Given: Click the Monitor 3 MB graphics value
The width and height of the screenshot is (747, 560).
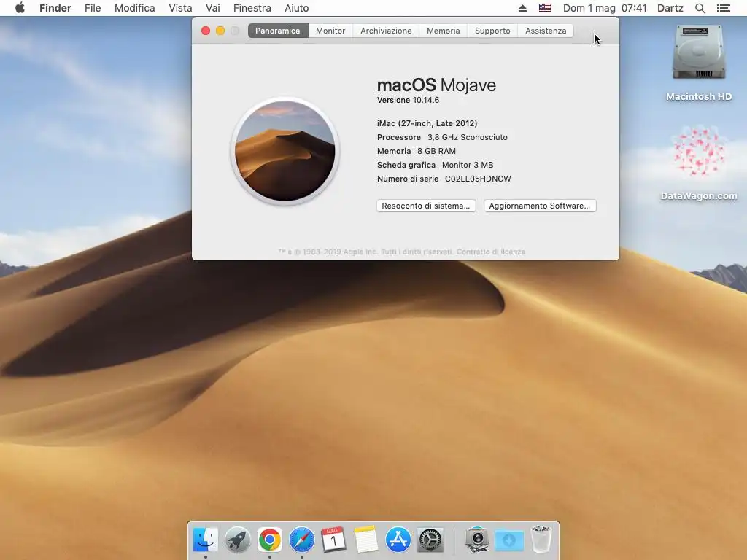Looking at the screenshot, I should (x=468, y=165).
